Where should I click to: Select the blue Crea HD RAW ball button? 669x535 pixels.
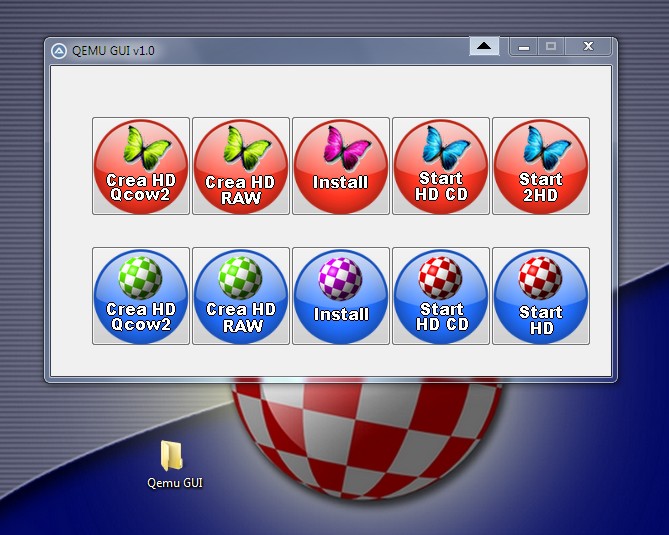click(x=241, y=296)
